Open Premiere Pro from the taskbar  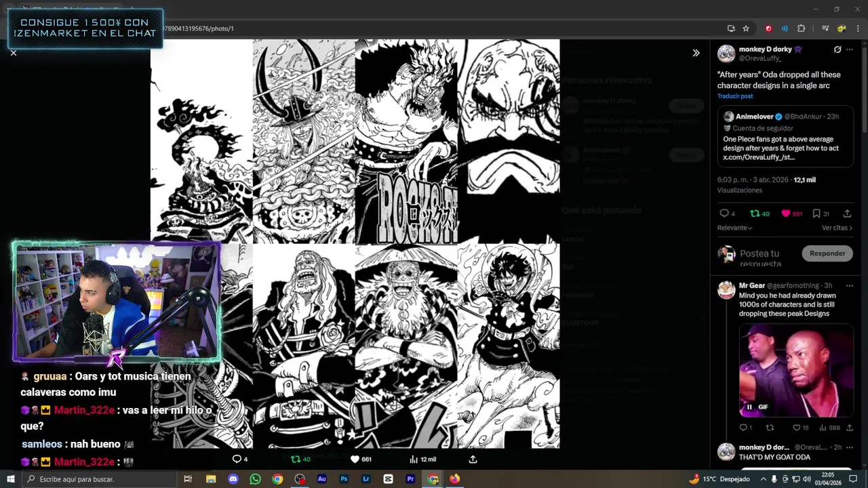tap(410, 479)
